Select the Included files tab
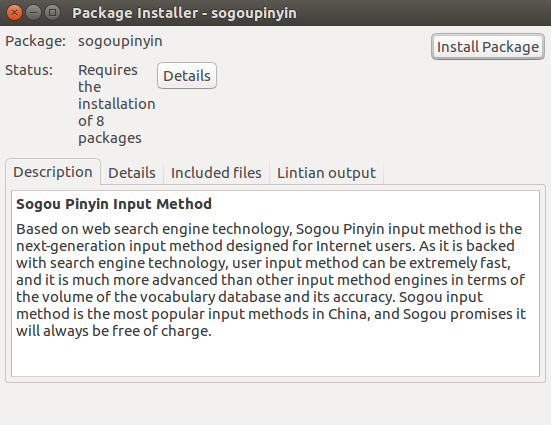Screen dimensions: 551x425 (216, 173)
